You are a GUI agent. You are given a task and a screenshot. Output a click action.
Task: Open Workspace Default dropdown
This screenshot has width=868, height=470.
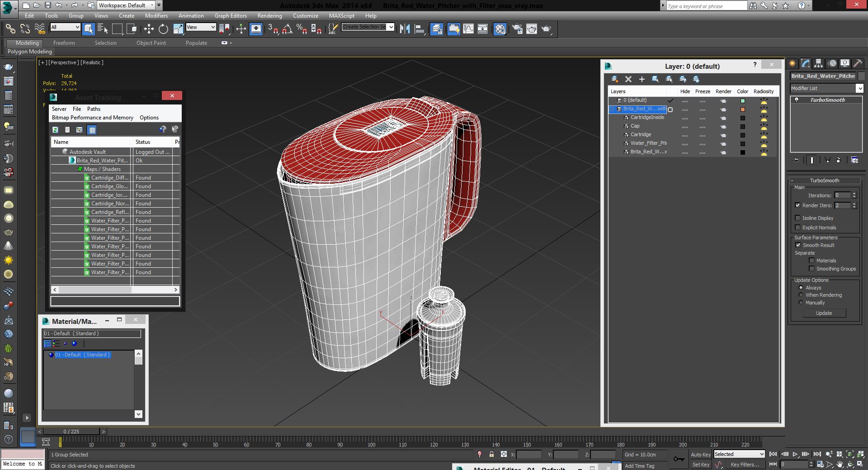(x=152, y=5)
